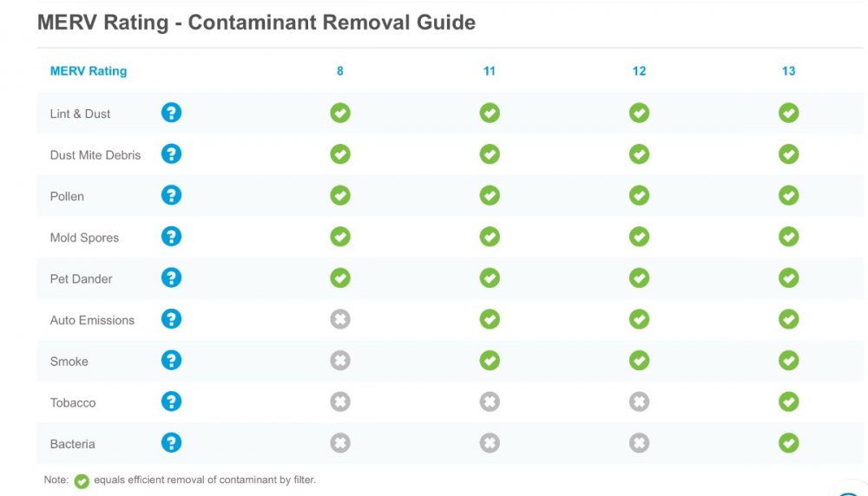Click the MERV Rating header label

click(x=89, y=71)
